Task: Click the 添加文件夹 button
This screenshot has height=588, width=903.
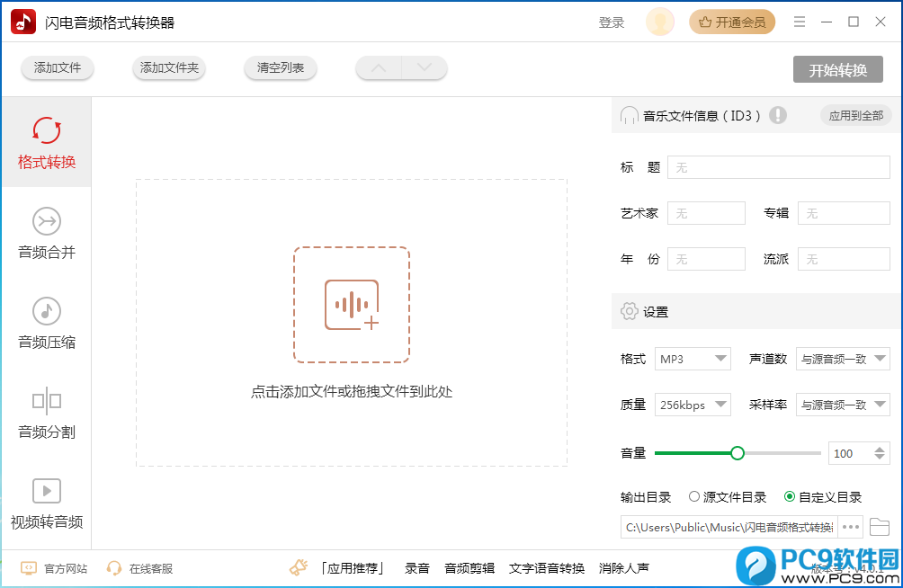Action: click(169, 68)
